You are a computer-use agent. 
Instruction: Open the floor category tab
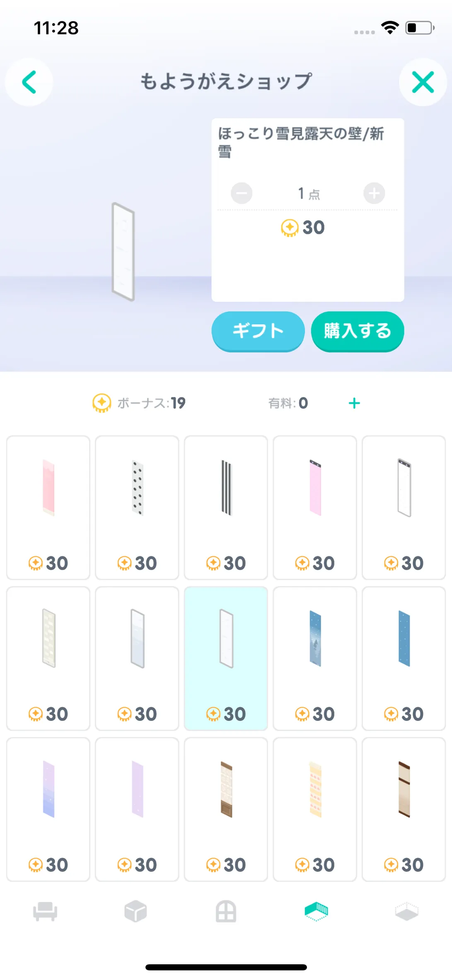point(407,912)
